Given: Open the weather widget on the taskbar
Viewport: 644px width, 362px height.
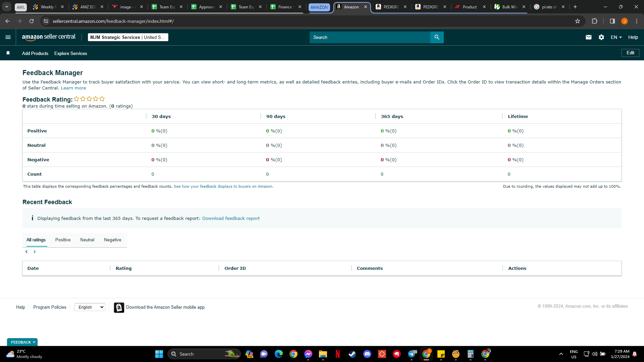Looking at the screenshot, I should (25, 354).
